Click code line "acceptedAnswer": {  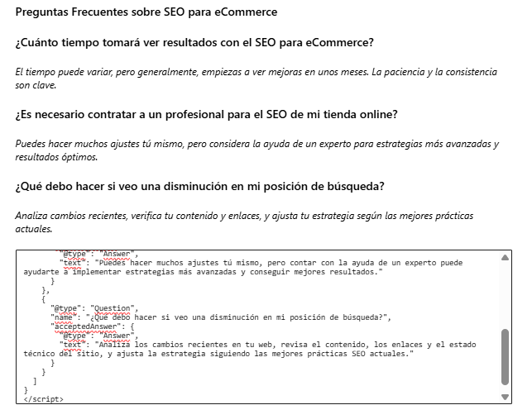(x=93, y=326)
